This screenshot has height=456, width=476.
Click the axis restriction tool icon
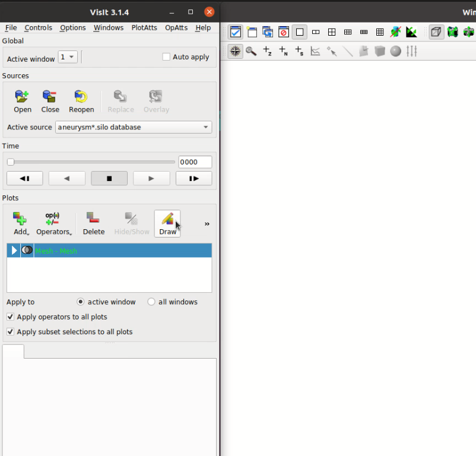tap(412, 51)
